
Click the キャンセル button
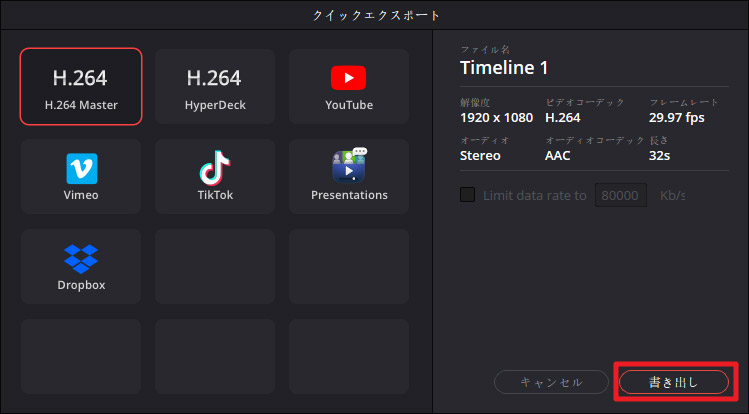[x=551, y=382]
